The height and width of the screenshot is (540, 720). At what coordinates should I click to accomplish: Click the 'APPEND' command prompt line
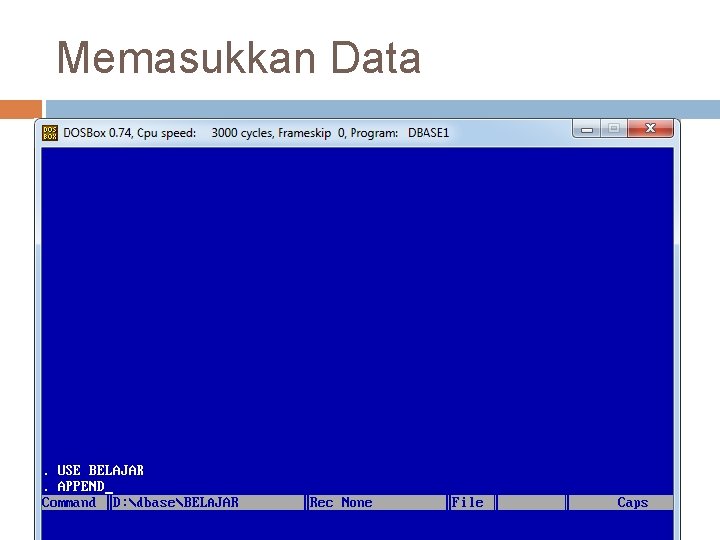pos(78,486)
